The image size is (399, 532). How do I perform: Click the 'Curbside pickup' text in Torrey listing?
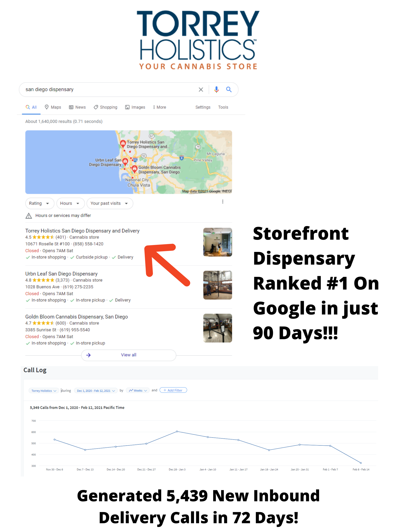(92, 257)
